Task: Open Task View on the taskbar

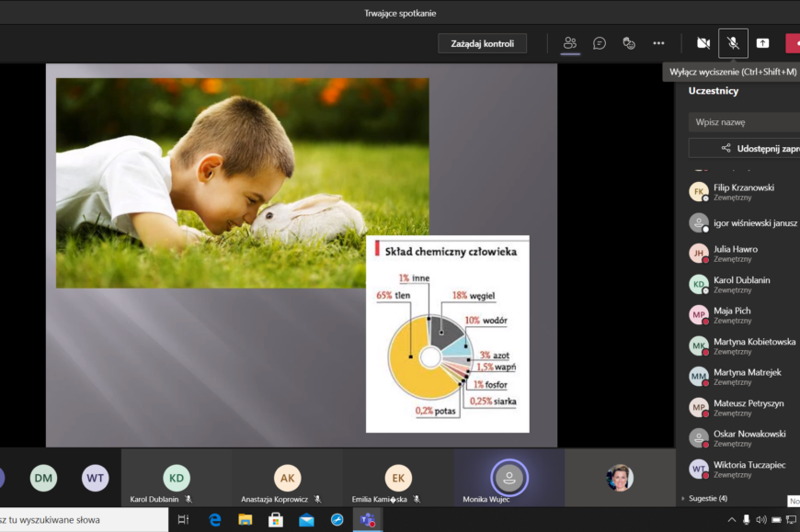Action: coord(183,520)
